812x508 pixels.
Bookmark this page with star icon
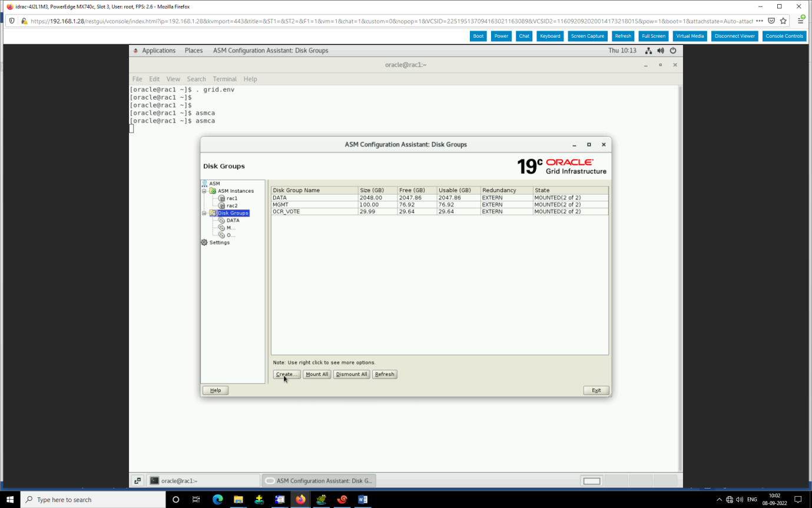(783, 21)
